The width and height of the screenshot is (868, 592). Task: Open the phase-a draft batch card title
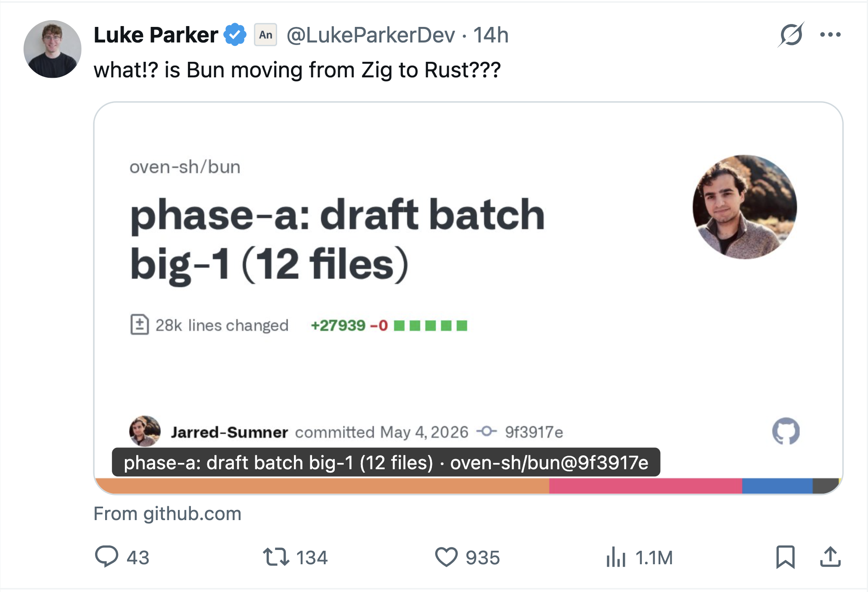(x=337, y=239)
